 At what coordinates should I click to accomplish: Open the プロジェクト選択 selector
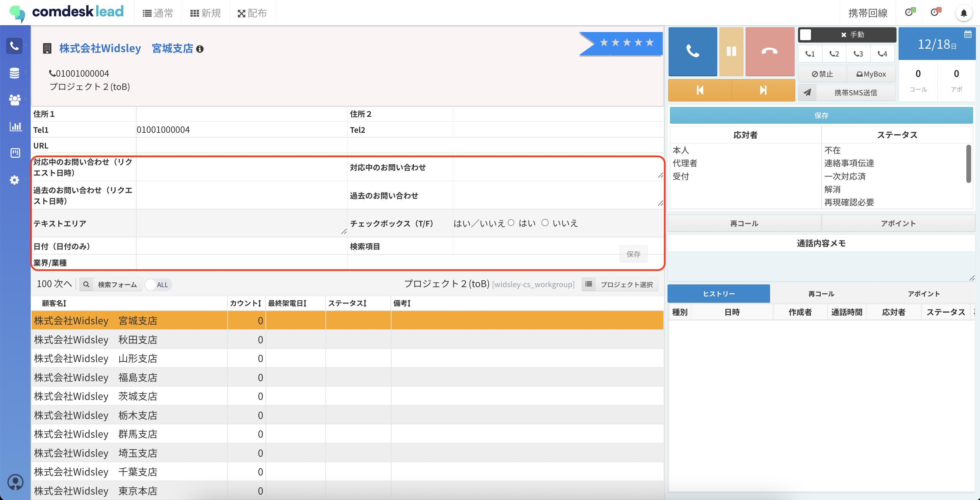click(x=620, y=284)
